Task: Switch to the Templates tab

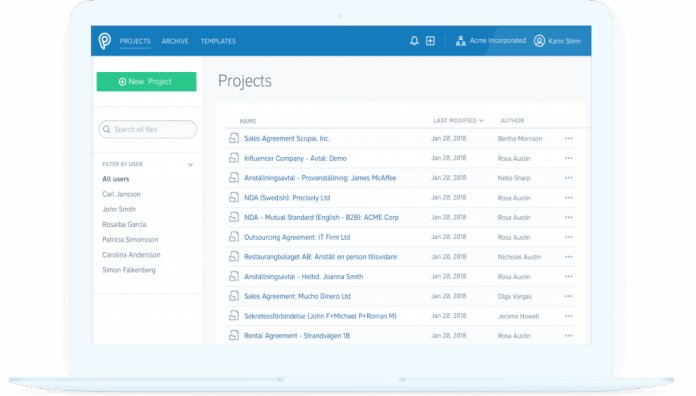Action: click(218, 41)
